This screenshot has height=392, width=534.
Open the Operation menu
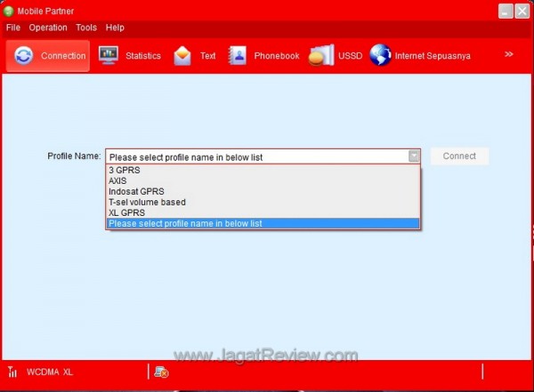[48, 28]
